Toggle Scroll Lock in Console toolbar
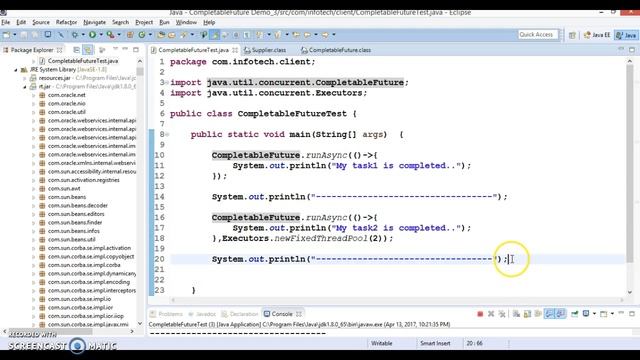Viewport: 640px width, 360px height. pos(527,314)
